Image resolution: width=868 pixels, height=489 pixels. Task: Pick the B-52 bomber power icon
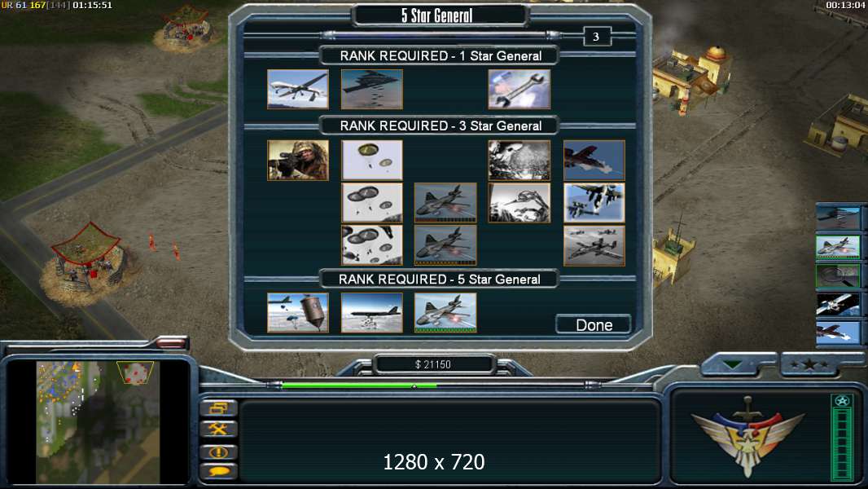click(372, 313)
